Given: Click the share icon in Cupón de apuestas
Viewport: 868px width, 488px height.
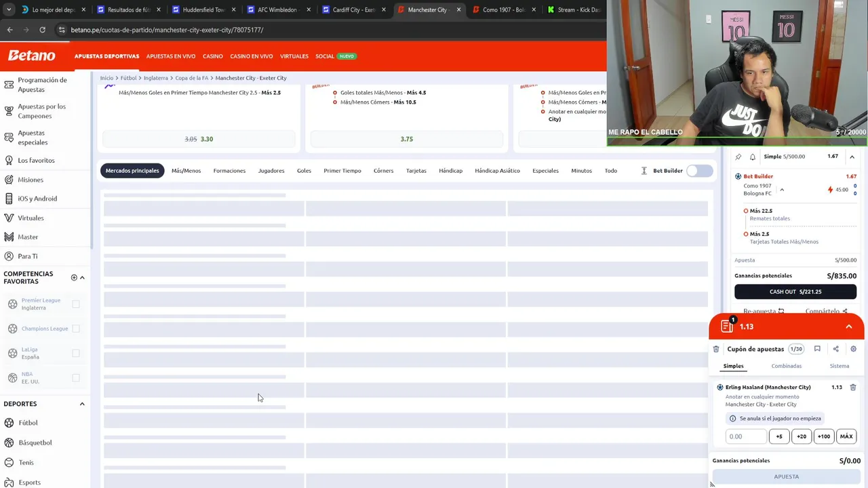Looking at the screenshot, I should pos(835,349).
